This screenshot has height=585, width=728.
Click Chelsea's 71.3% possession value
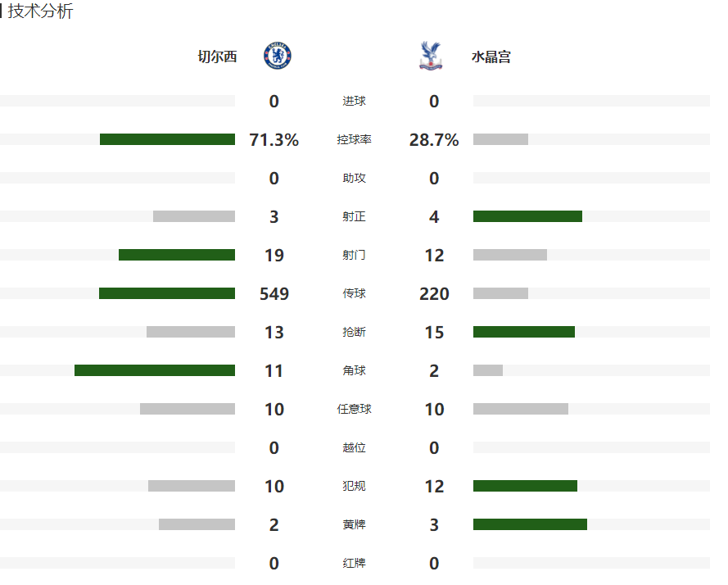tap(274, 140)
